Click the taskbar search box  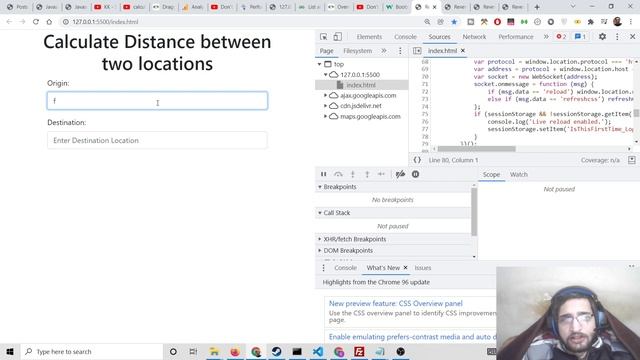click(91, 351)
